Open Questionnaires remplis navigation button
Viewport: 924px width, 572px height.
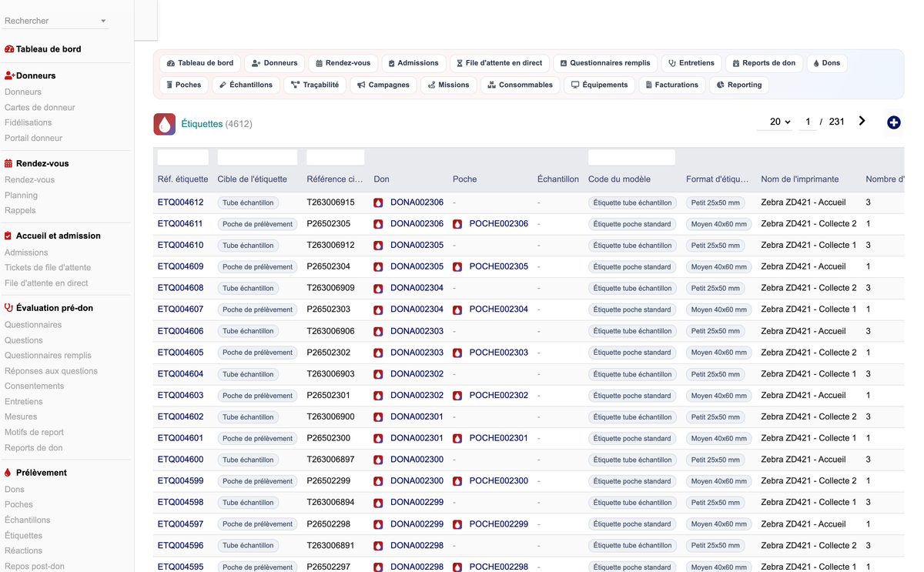[605, 63]
